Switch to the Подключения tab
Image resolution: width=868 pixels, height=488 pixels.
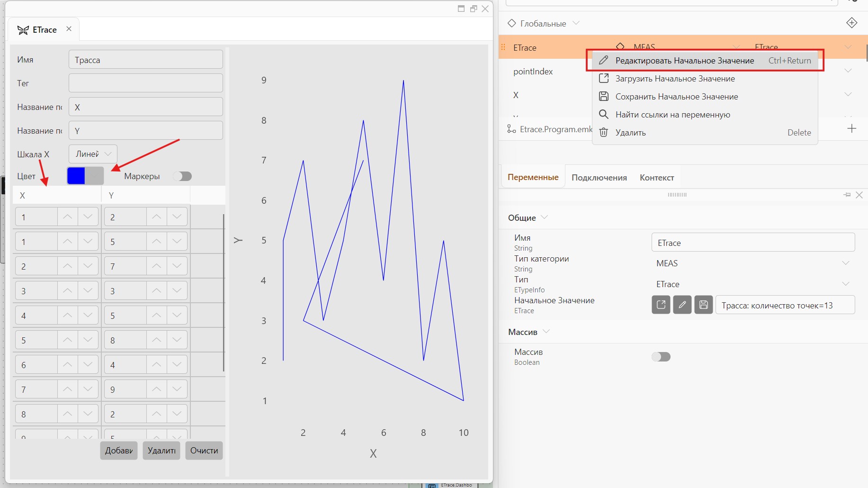[x=599, y=178]
